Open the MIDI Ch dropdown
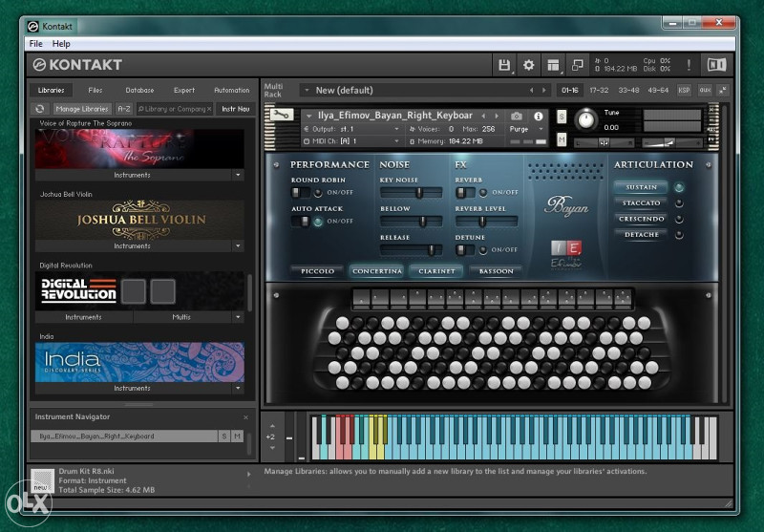This screenshot has height=532, width=764. pyautogui.click(x=351, y=141)
